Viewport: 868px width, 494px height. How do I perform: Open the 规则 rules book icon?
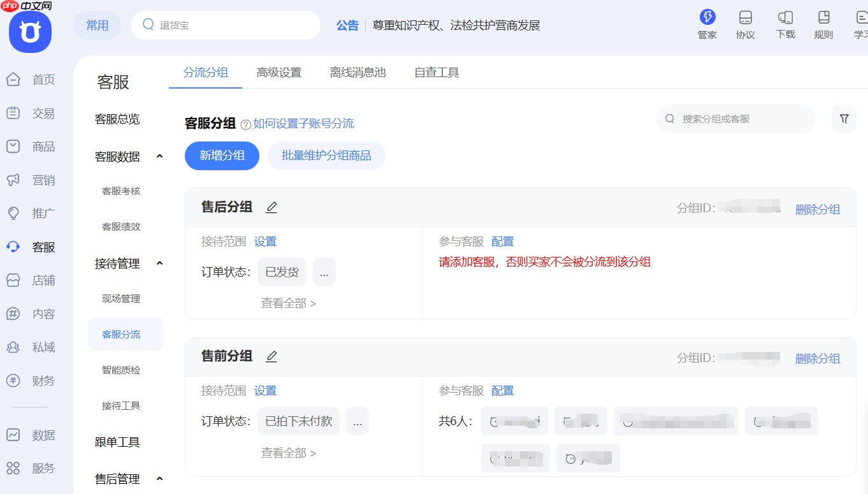pos(824,17)
